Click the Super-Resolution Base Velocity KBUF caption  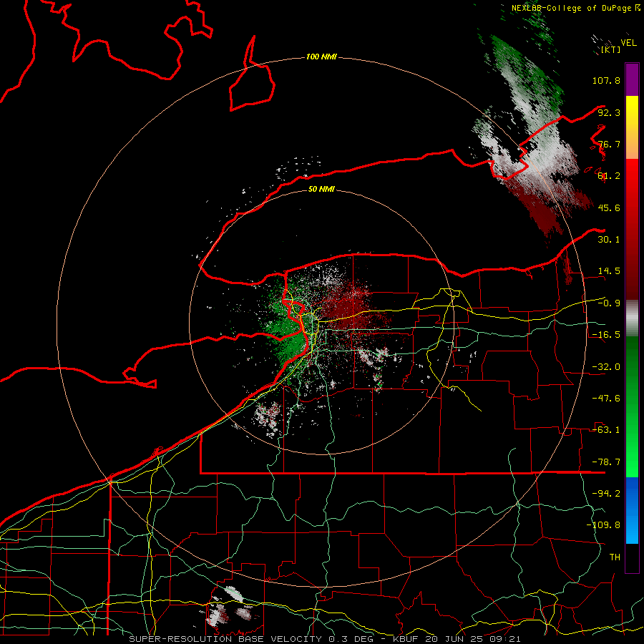click(x=324, y=639)
